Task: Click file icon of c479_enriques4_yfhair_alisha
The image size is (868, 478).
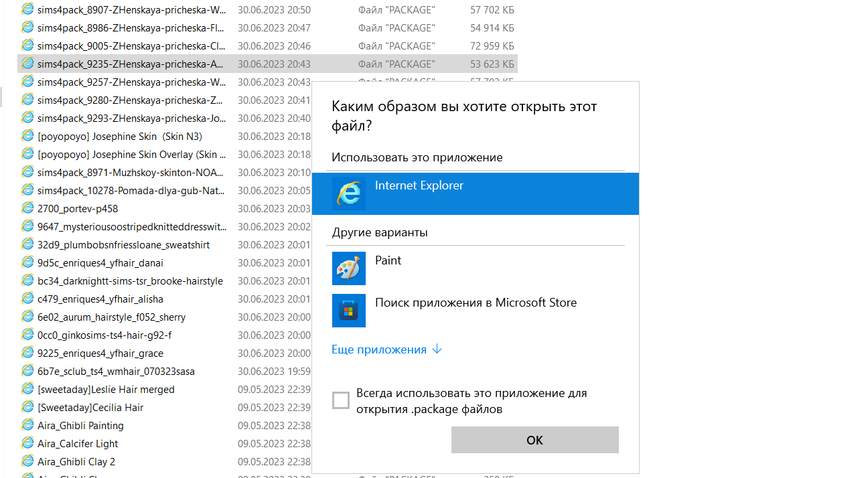Action: pos(27,299)
